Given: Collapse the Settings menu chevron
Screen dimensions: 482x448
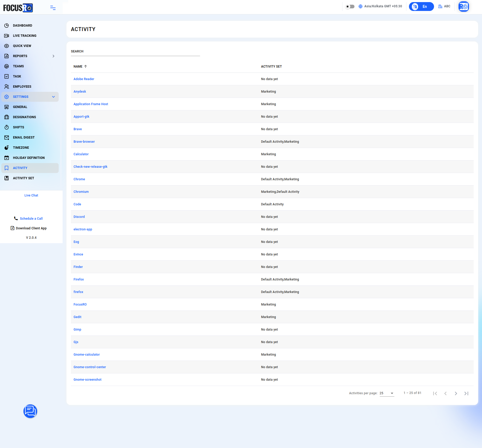Looking at the screenshot, I should coord(53,97).
